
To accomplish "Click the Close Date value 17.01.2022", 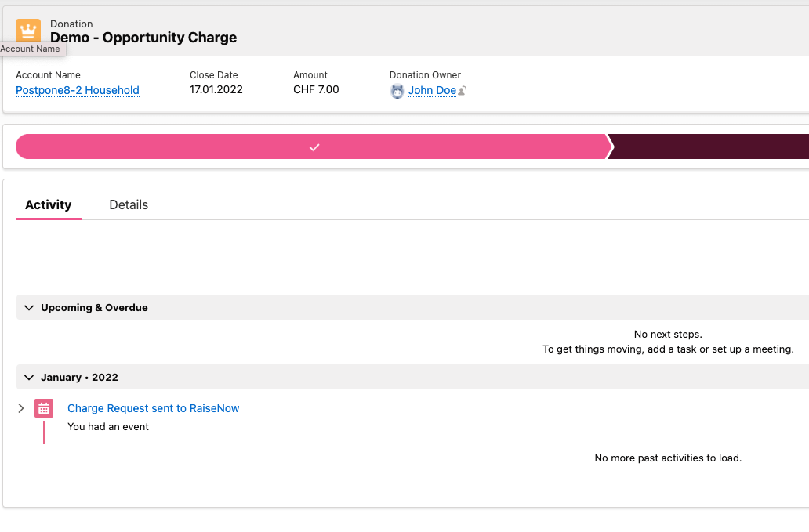I will (216, 89).
